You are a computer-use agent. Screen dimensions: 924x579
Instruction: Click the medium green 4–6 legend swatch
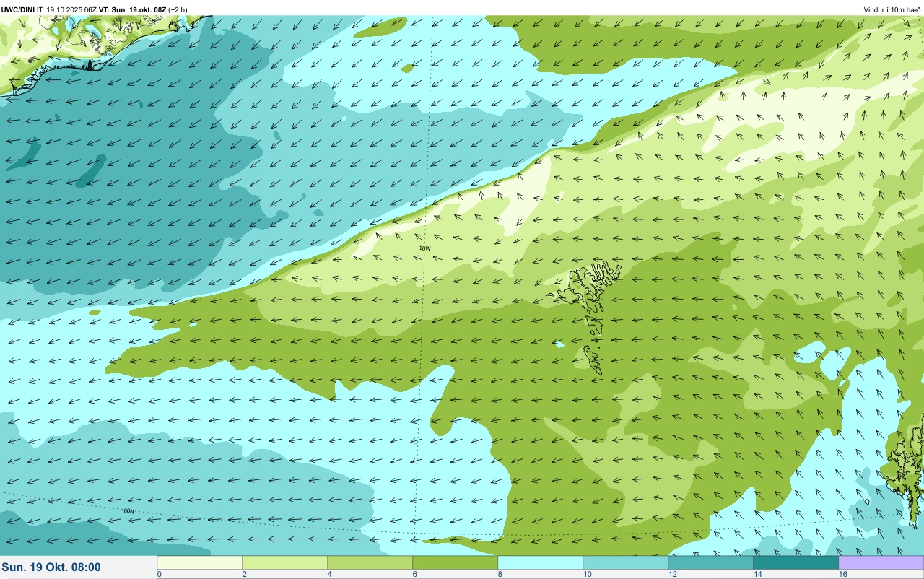[x=370, y=562]
